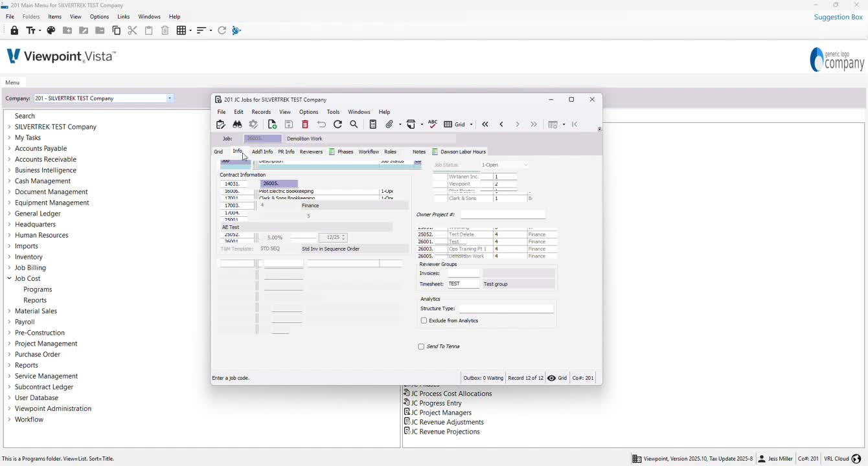Click the paperclip attachments icon
868x466 pixels.
click(x=390, y=124)
